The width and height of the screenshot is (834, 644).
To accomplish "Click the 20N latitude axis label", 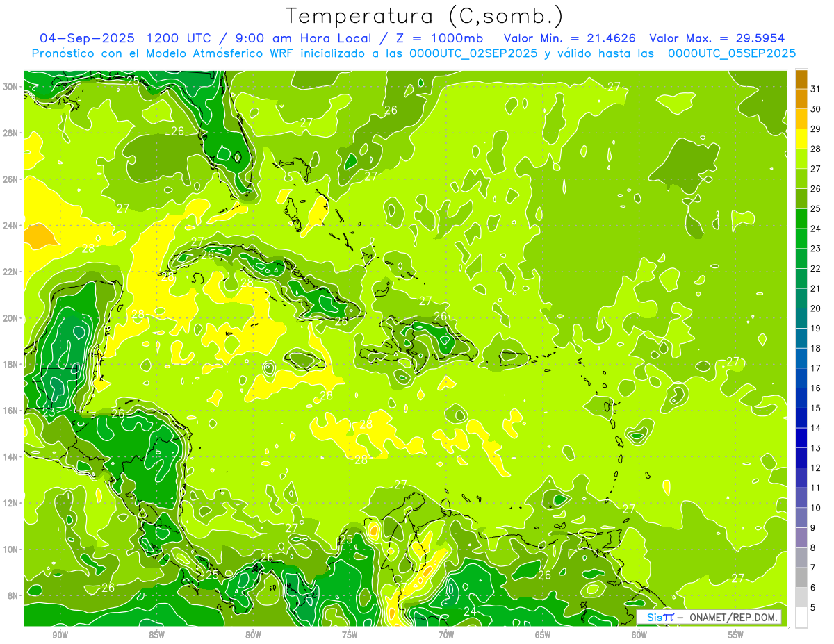I will [x=10, y=318].
